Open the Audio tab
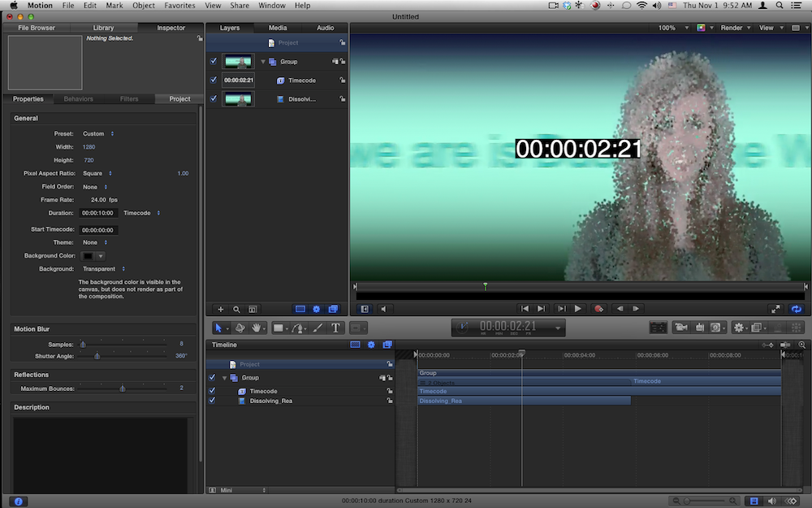 [326, 28]
